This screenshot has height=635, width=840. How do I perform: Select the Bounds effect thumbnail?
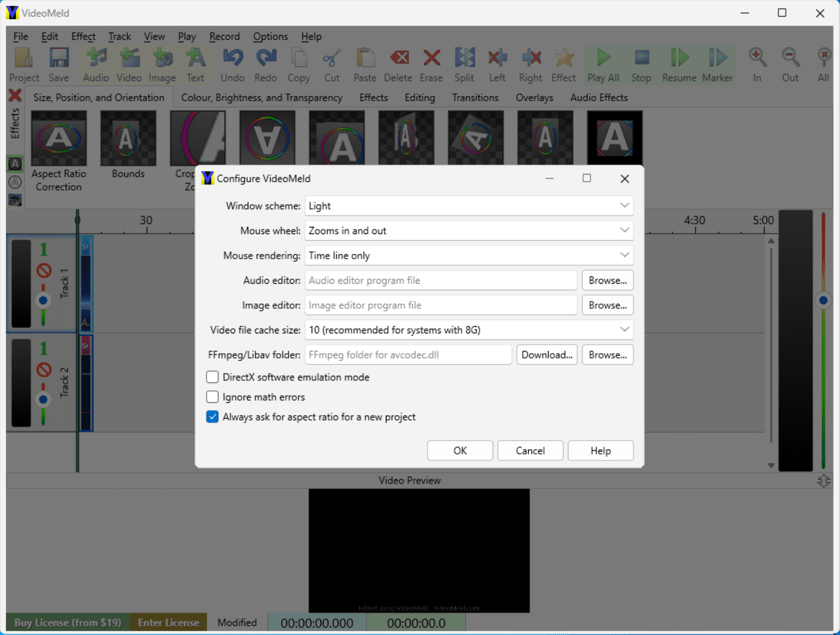coord(128,146)
